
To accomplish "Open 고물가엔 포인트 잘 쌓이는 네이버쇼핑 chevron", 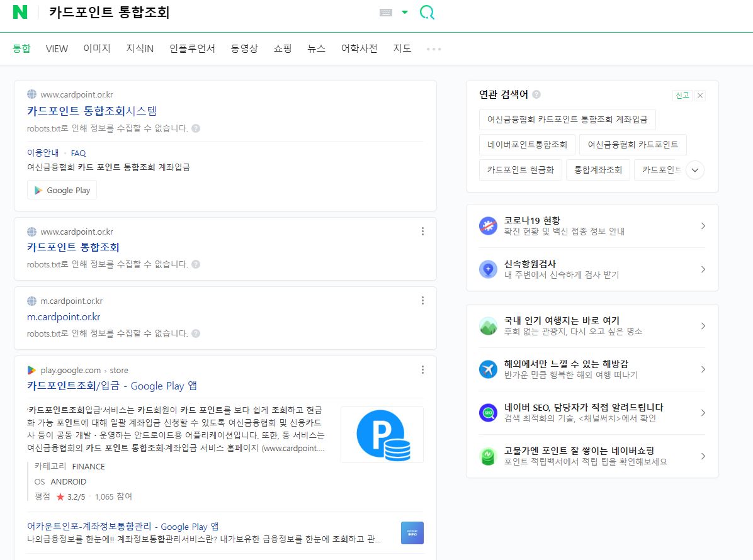I will click(703, 456).
